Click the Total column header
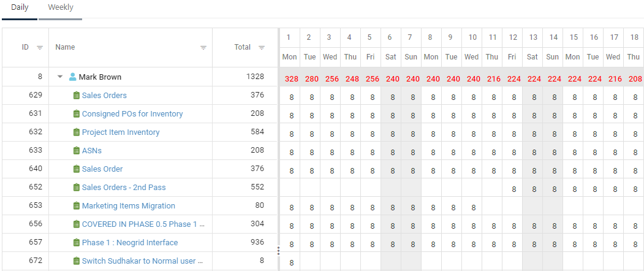This screenshot has width=644, height=271. pos(243,47)
